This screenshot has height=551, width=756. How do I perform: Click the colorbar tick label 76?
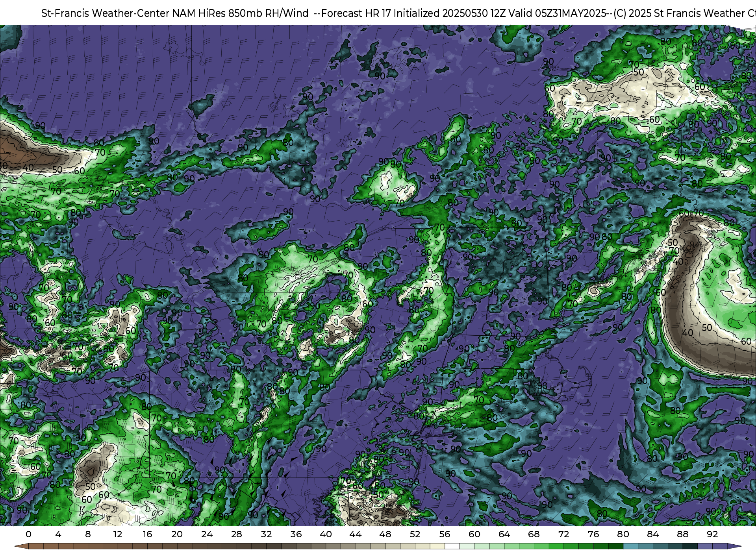tap(593, 534)
